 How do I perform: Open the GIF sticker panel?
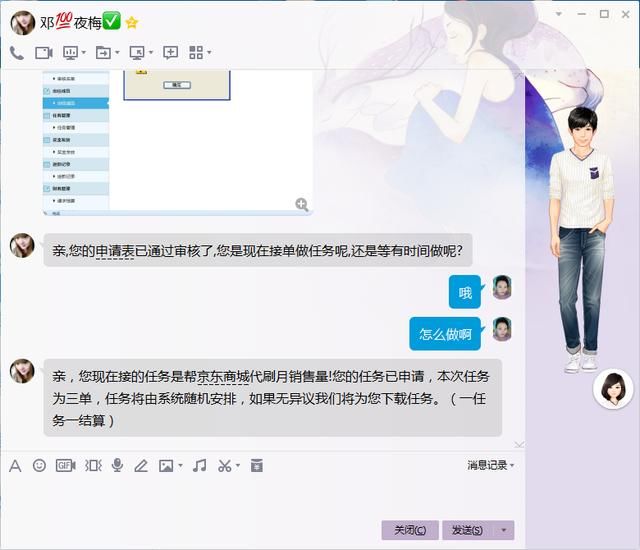pyautogui.click(x=66, y=465)
